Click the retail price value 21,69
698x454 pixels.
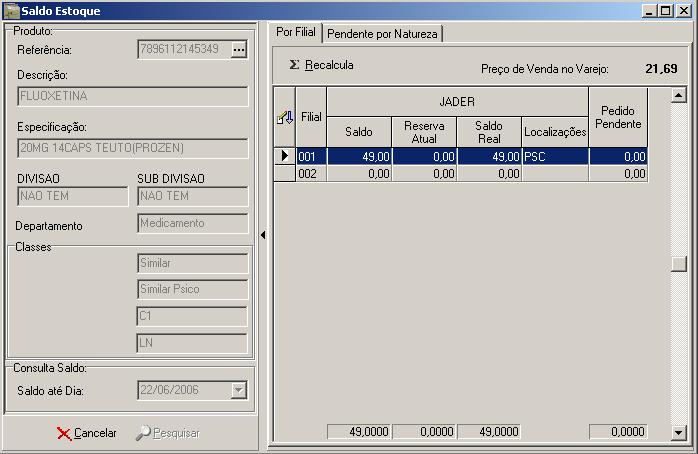[661, 69]
